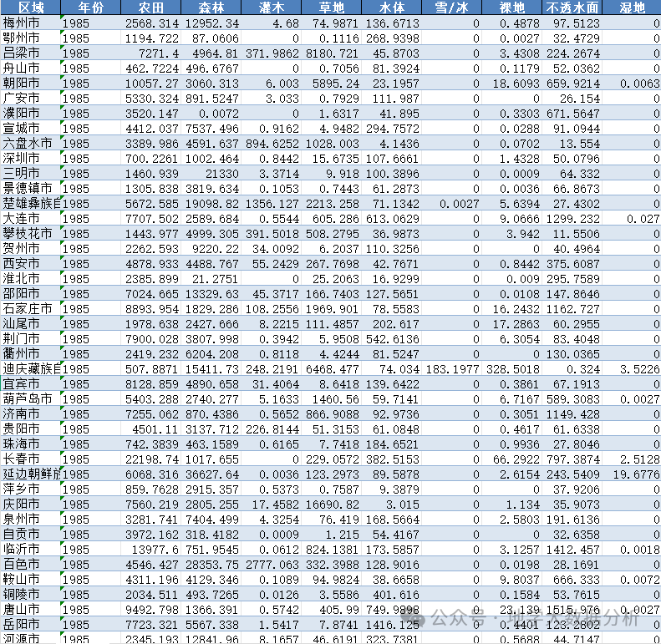Select the 湿地 column header
This screenshot has height=644, width=661.
tap(632, 8)
